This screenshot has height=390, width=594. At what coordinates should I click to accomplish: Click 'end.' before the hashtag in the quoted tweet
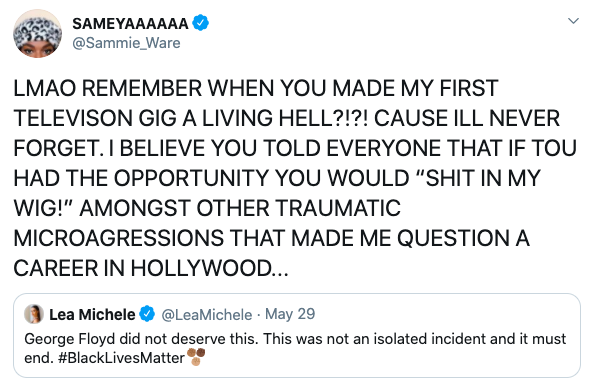pyautogui.click(x=39, y=358)
